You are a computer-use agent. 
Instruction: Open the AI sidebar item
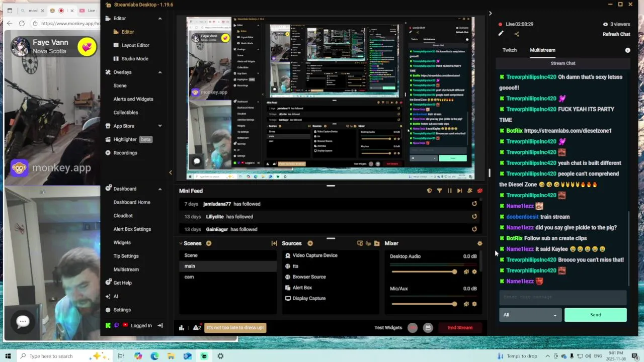point(115,297)
